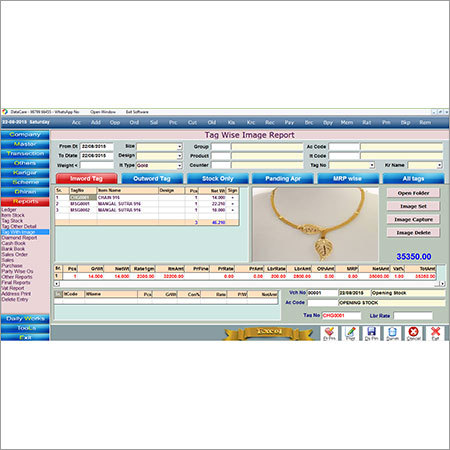
Task: Switch to the Pending Apr tab
Action: pos(283,179)
